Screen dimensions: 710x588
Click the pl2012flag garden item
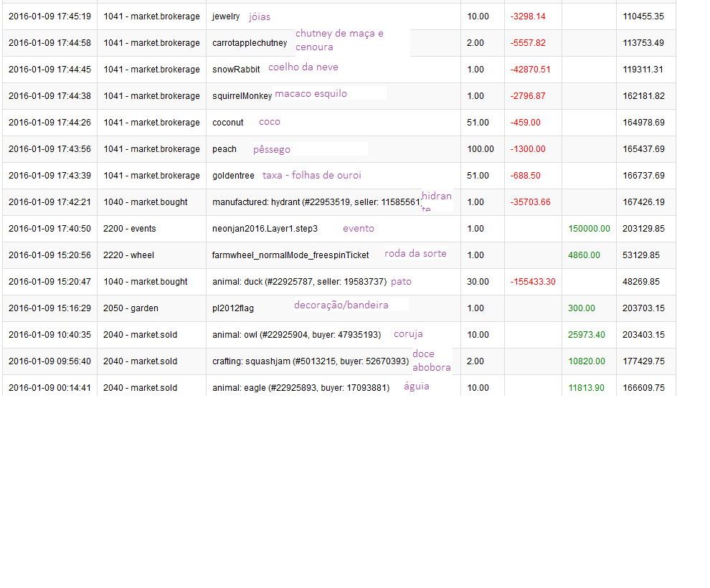(232, 308)
